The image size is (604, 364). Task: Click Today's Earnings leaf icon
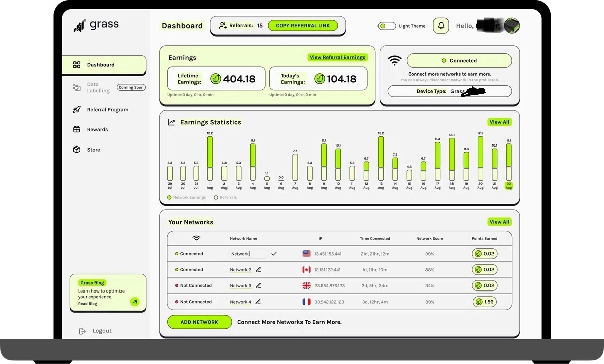point(319,79)
